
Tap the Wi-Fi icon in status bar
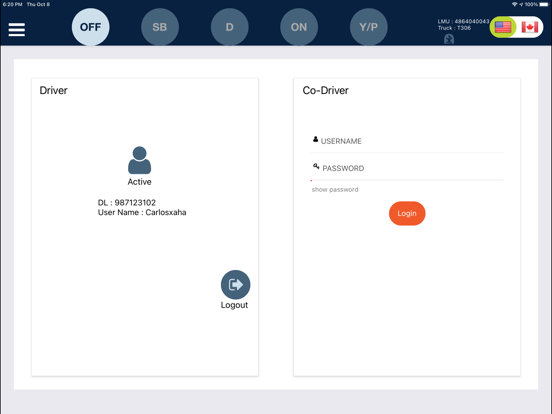coord(514,4)
